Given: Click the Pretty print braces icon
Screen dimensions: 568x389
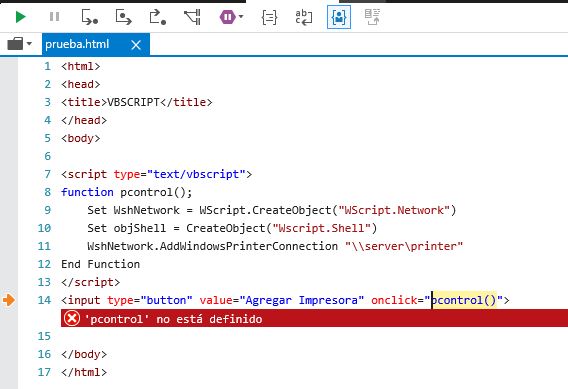Looking at the screenshot, I should [x=269, y=17].
